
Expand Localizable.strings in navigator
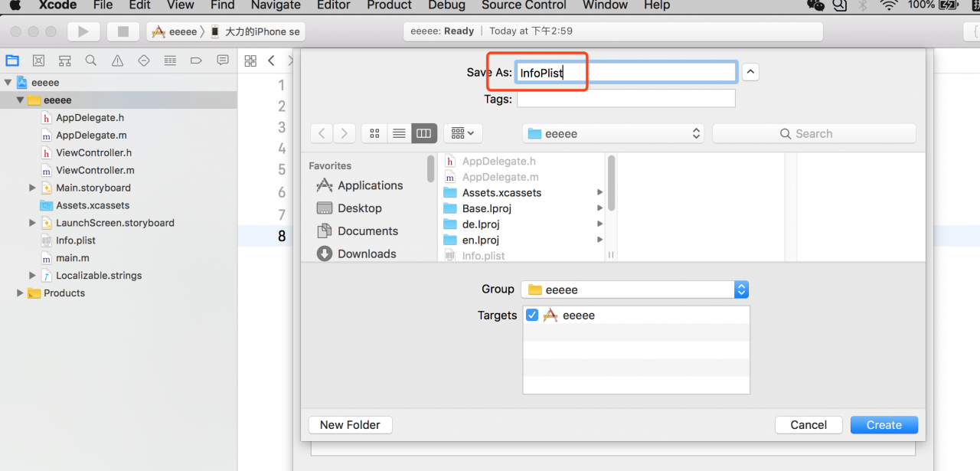[32, 276]
